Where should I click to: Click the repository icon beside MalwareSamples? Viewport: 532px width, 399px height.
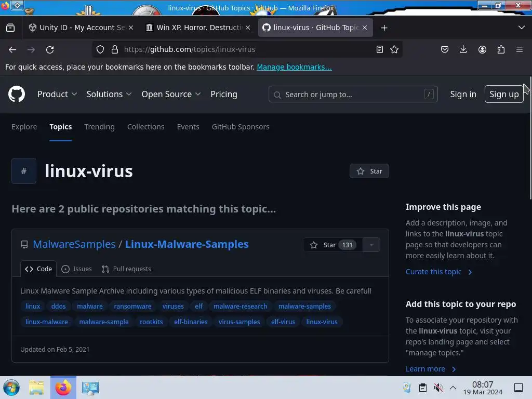(x=24, y=245)
